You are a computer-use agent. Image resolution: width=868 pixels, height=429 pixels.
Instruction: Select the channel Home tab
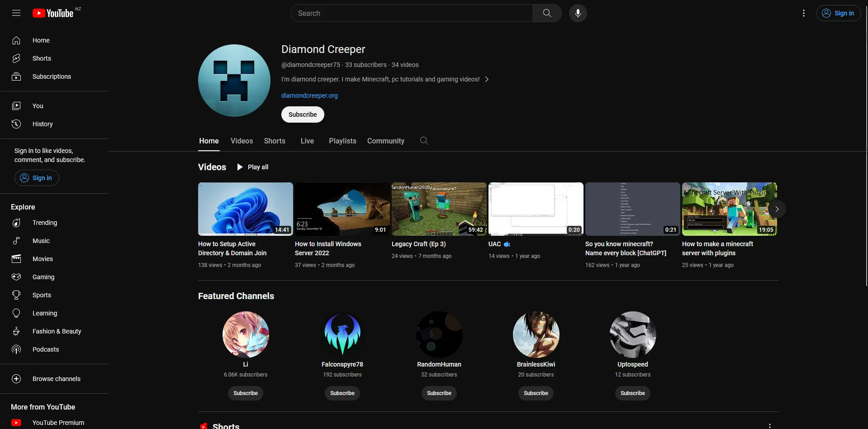[209, 141]
